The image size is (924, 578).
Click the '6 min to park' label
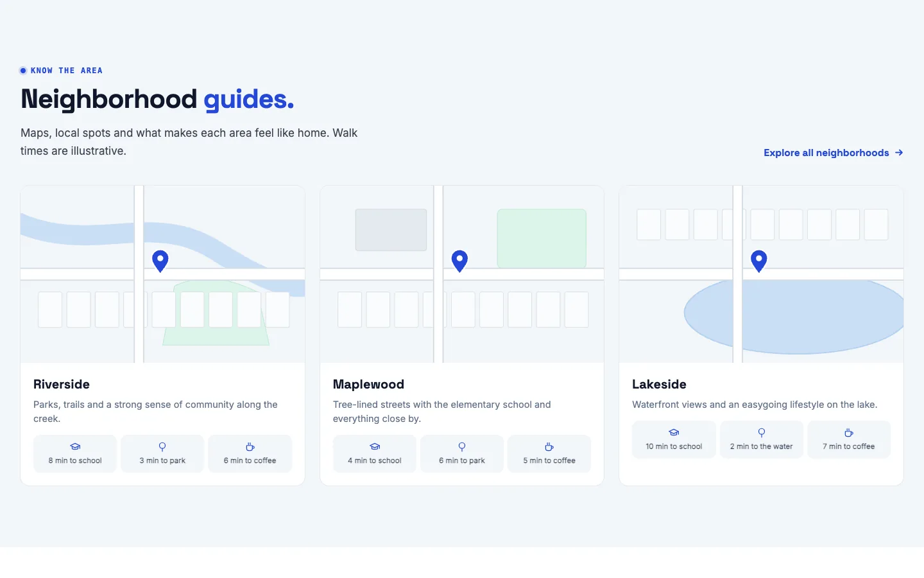click(462, 460)
